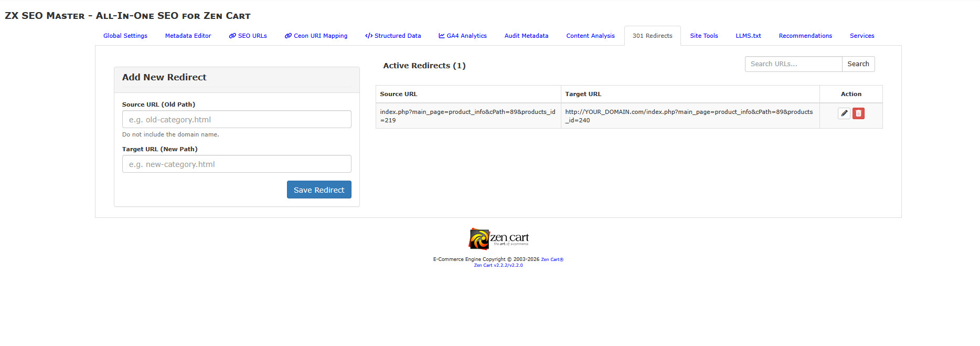
Task: Focus the Target URL (New Path) field
Action: 237,164
